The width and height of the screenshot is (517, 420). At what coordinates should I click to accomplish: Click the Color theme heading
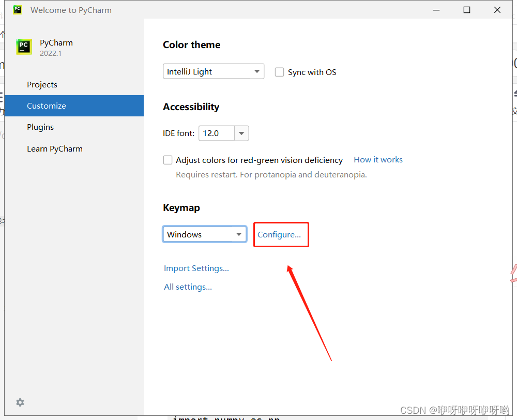(192, 45)
